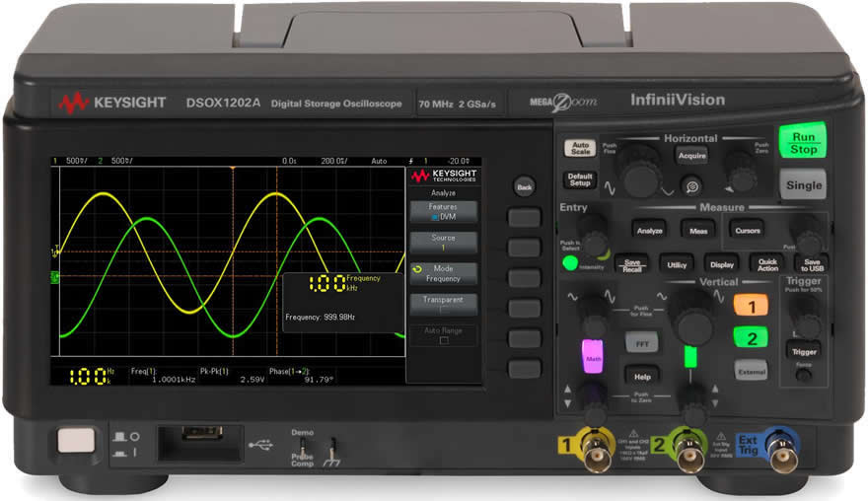Push the large Vertical scale knob

(693, 320)
